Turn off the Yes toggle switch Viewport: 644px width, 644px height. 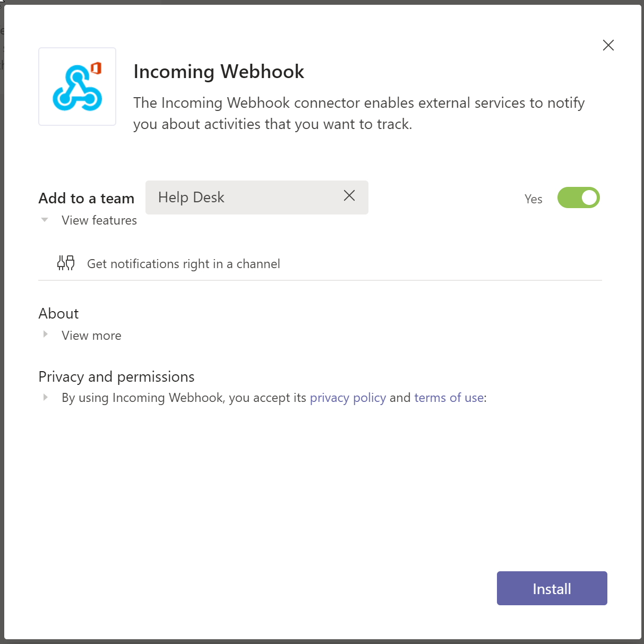click(x=578, y=198)
